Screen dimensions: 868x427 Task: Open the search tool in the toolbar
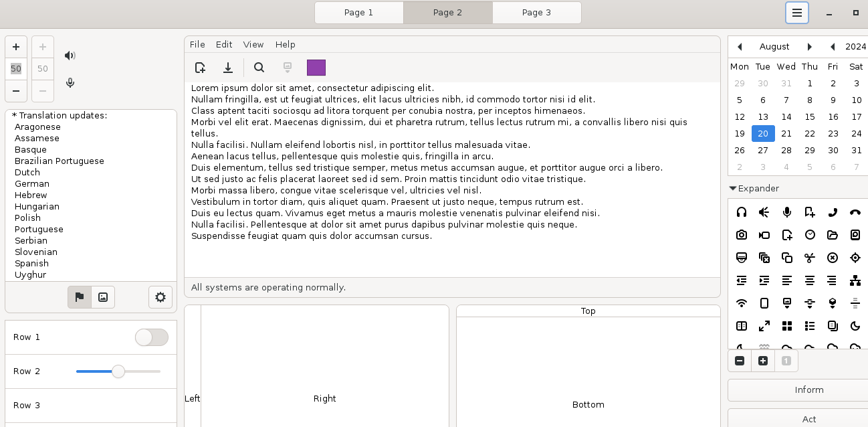tap(259, 68)
